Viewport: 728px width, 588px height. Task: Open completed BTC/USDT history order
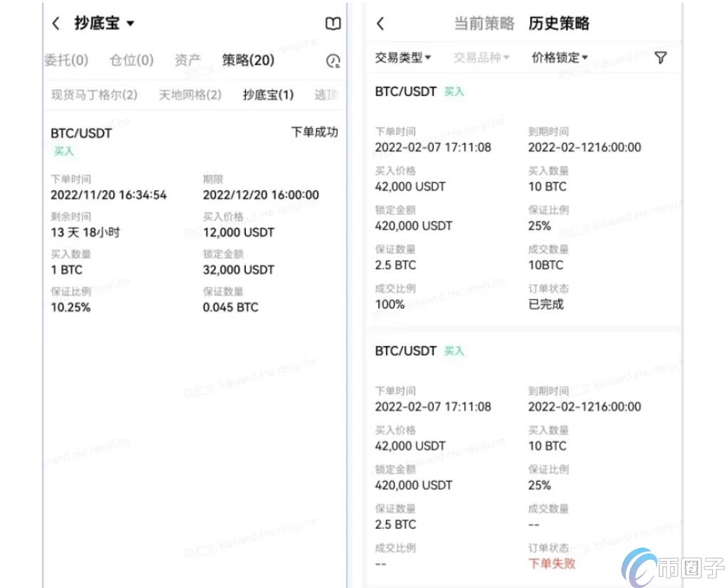click(524, 199)
